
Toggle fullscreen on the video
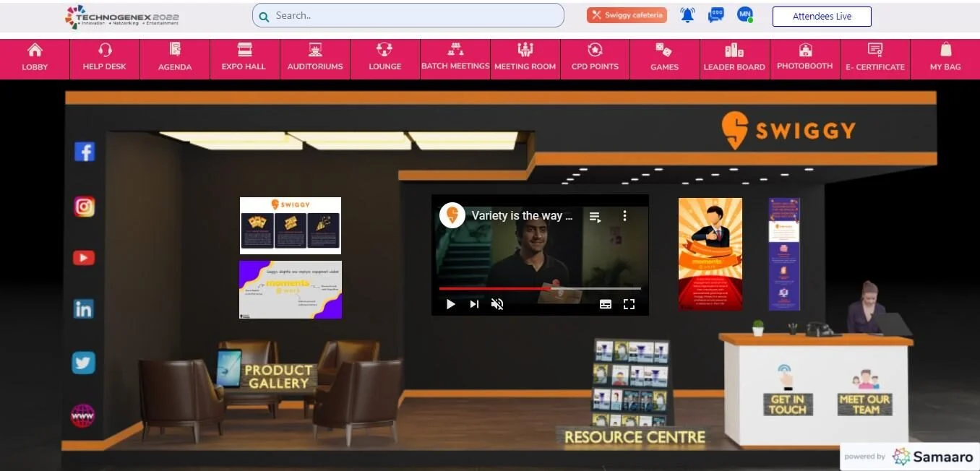coord(629,304)
